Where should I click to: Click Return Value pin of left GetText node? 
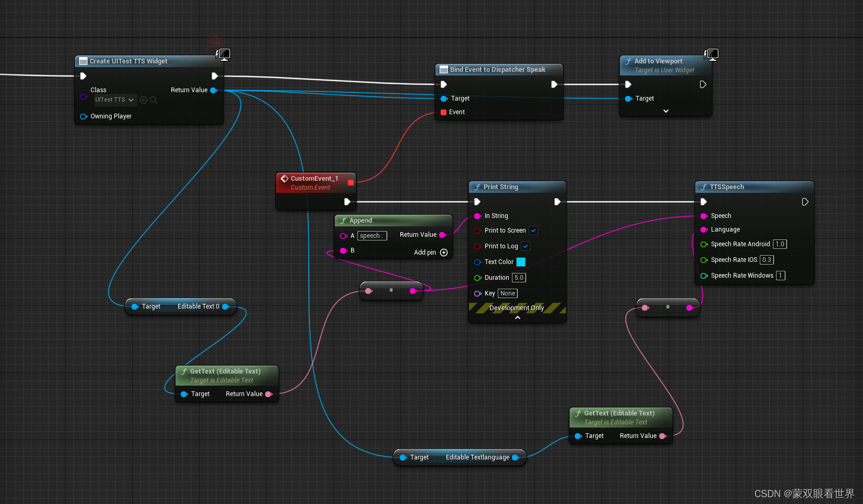[269, 394]
